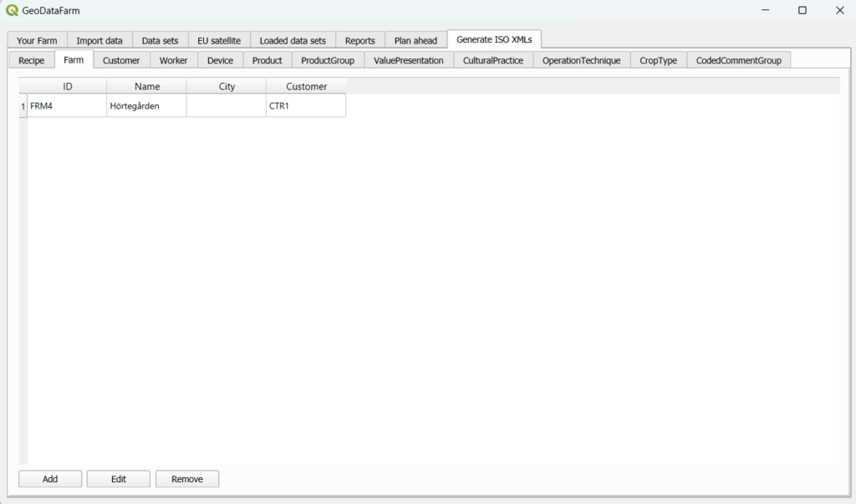Image resolution: width=856 pixels, height=504 pixels.
Task: Click the Edit button
Action: [119, 479]
